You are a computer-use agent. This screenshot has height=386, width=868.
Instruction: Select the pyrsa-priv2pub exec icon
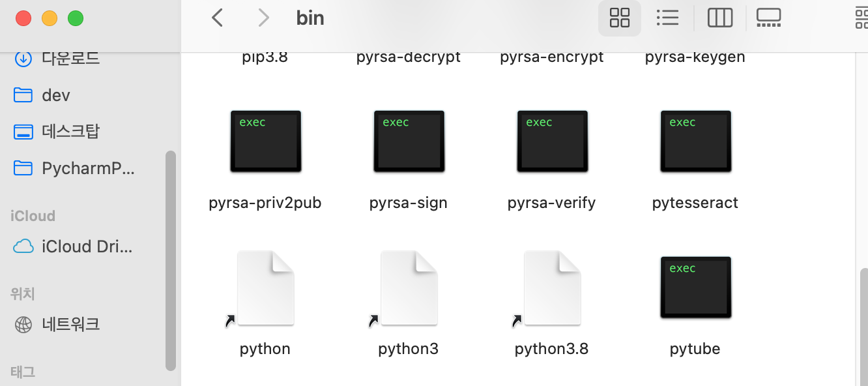[x=266, y=141]
